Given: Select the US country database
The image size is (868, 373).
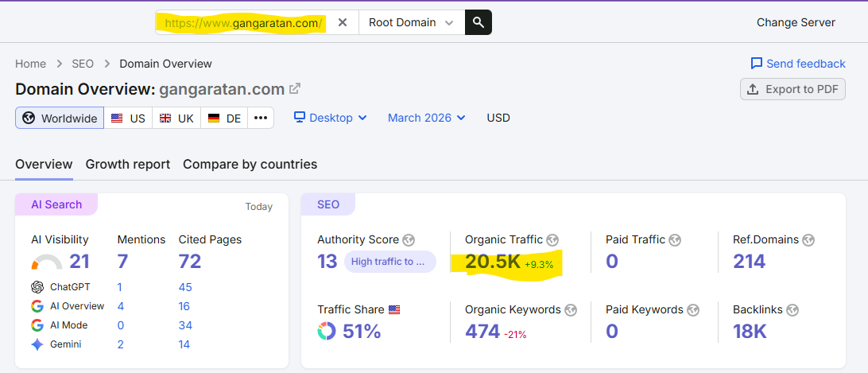Looking at the screenshot, I should [128, 118].
